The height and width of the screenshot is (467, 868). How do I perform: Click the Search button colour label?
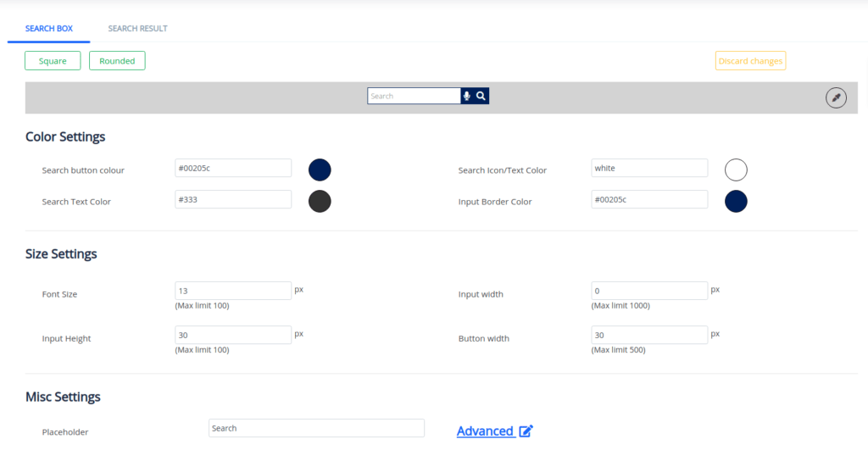tap(83, 170)
